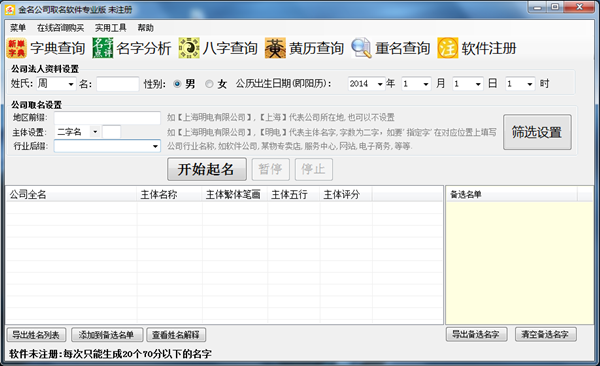Viewport: 600px width, 366px height.
Task: Click the app icon in the title bar
Action: 10,10
